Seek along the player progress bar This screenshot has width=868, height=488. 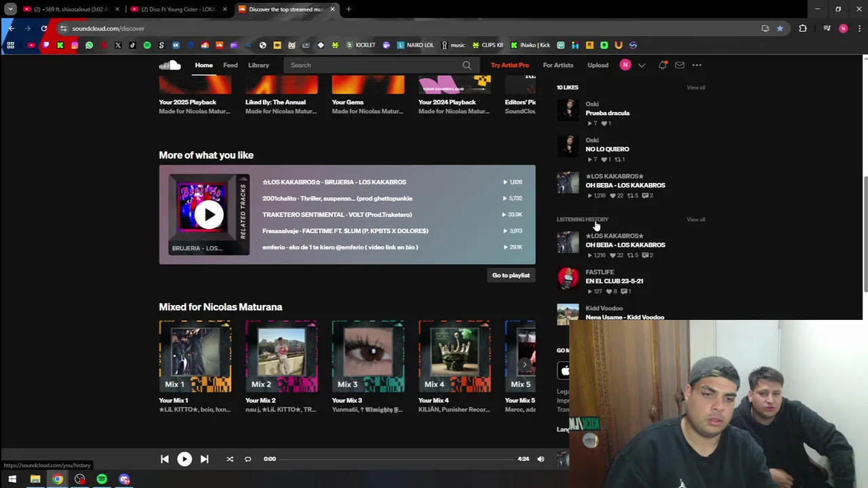click(x=397, y=459)
